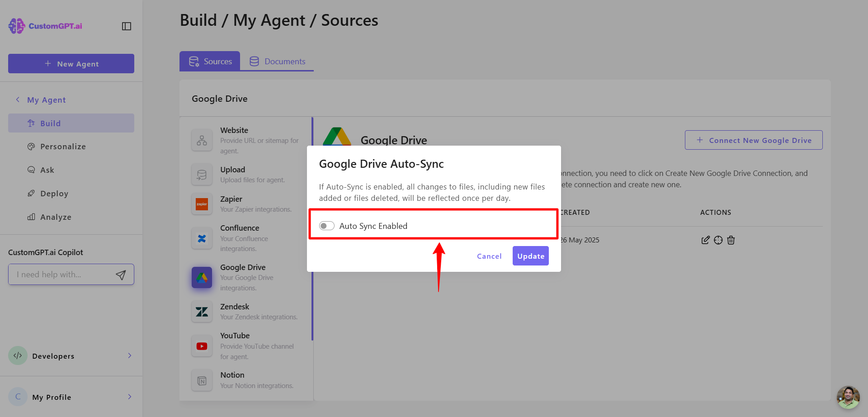This screenshot has height=417, width=868.
Task: Cancel the Auto-Sync dialog
Action: coord(489,256)
